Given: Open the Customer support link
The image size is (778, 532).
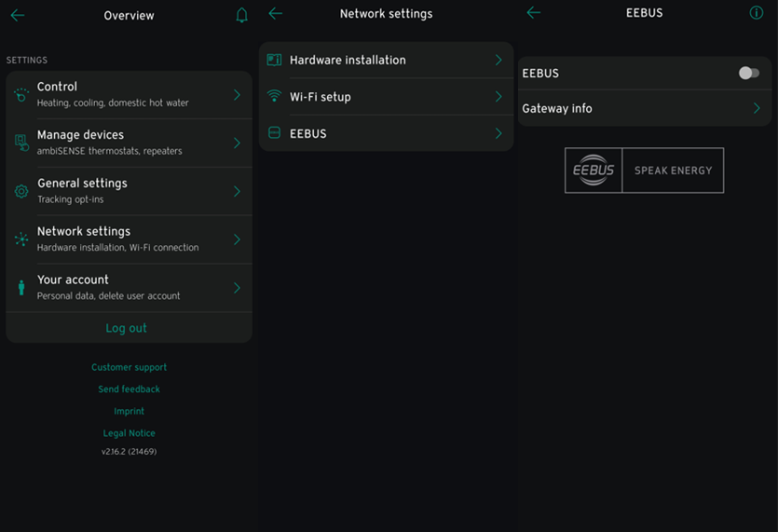Looking at the screenshot, I should [129, 367].
